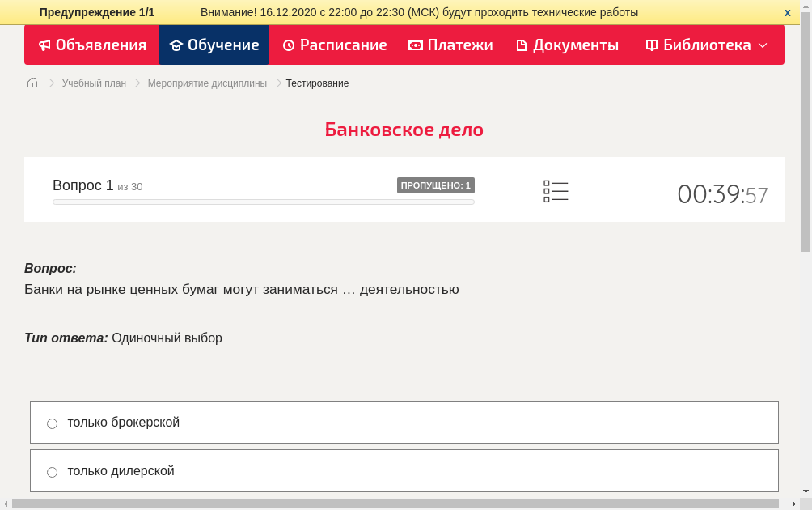
Task: Open the Обучение menu item
Action: (214, 45)
